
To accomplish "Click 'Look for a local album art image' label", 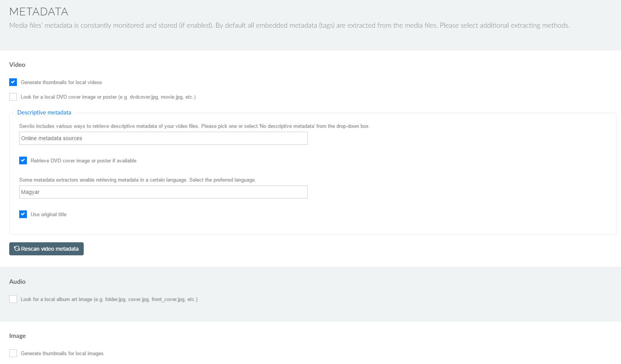I will pyautogui.click(x=109, y=299).
